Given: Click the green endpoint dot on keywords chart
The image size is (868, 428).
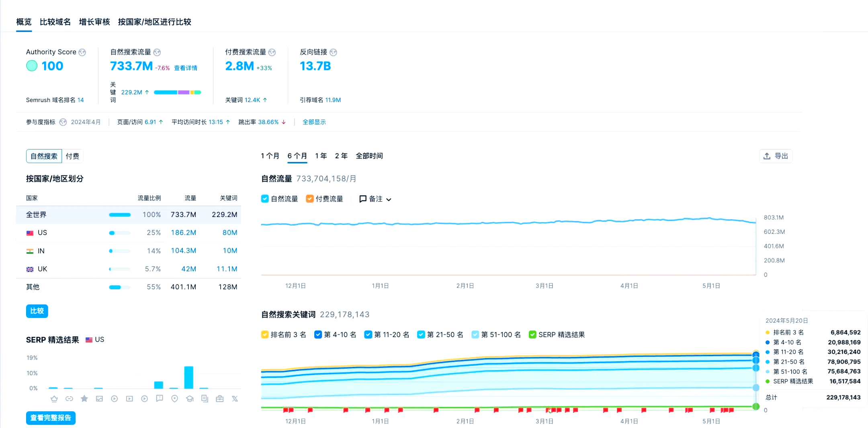Looking at the screenshot, I should 756,407.
